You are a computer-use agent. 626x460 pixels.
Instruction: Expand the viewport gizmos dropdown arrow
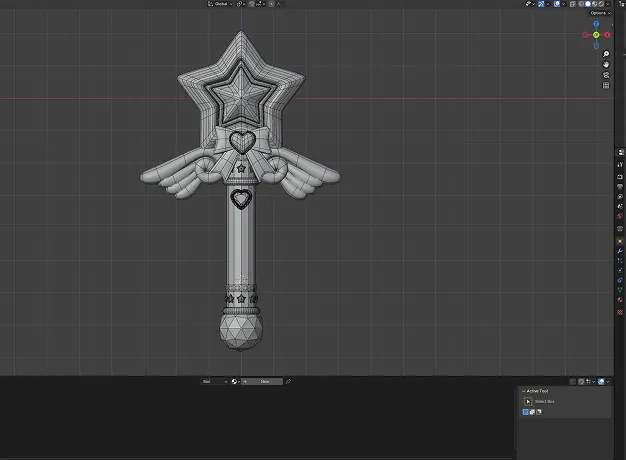[x=547, y=4]
